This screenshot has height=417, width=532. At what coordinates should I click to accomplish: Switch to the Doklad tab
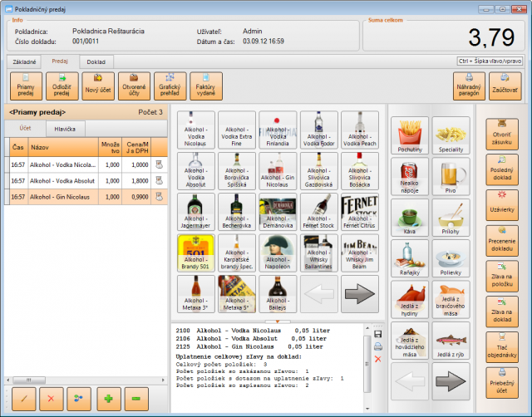pos(96,61)
